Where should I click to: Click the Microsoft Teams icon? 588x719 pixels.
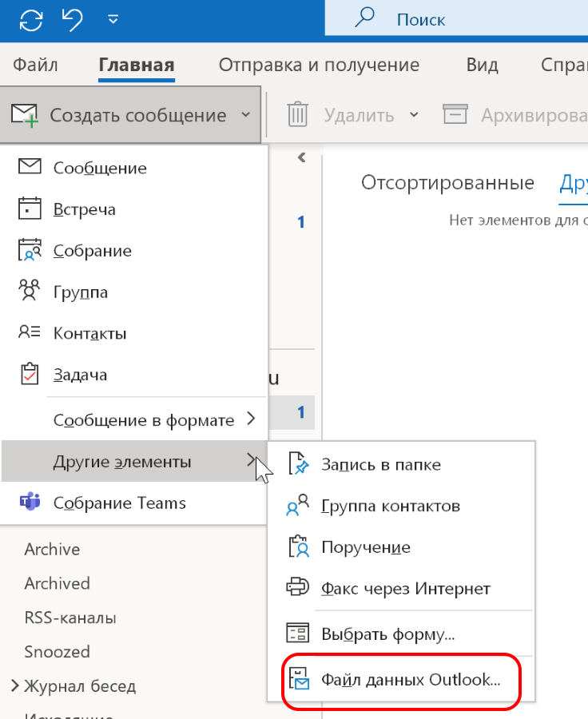pos(30,502)
